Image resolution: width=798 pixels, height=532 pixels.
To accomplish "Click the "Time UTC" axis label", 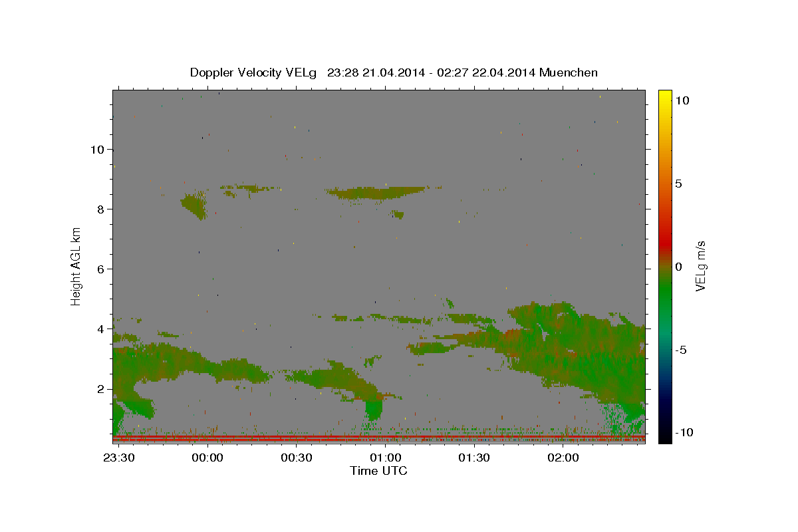I will 378,471.
